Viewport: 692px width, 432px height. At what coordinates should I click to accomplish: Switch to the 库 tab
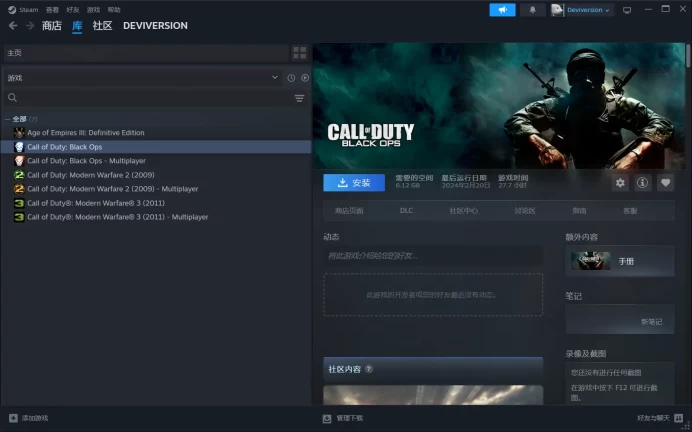pos(77,26)
